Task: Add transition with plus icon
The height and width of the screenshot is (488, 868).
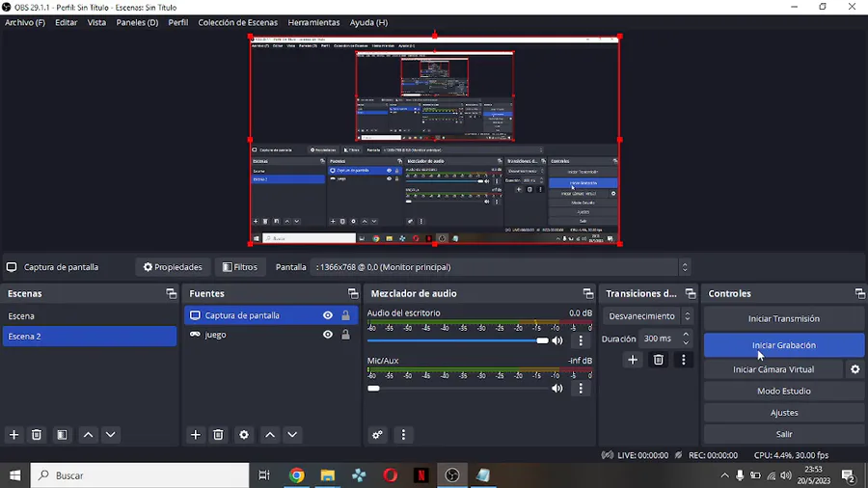Action: (632, 360)
